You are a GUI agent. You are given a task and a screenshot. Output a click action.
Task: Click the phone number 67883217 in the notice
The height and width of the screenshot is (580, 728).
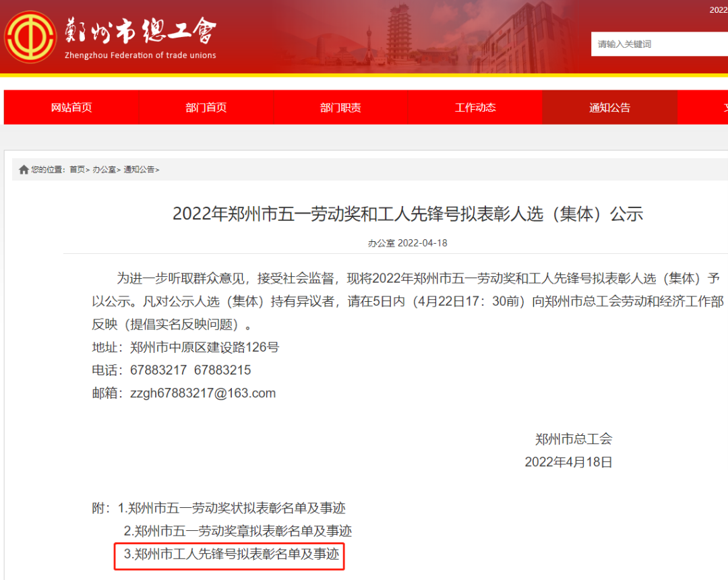[158, 370]
